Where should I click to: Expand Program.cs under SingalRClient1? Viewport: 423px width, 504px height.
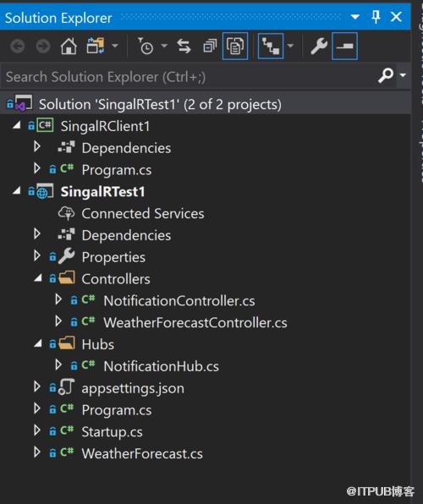37,168
